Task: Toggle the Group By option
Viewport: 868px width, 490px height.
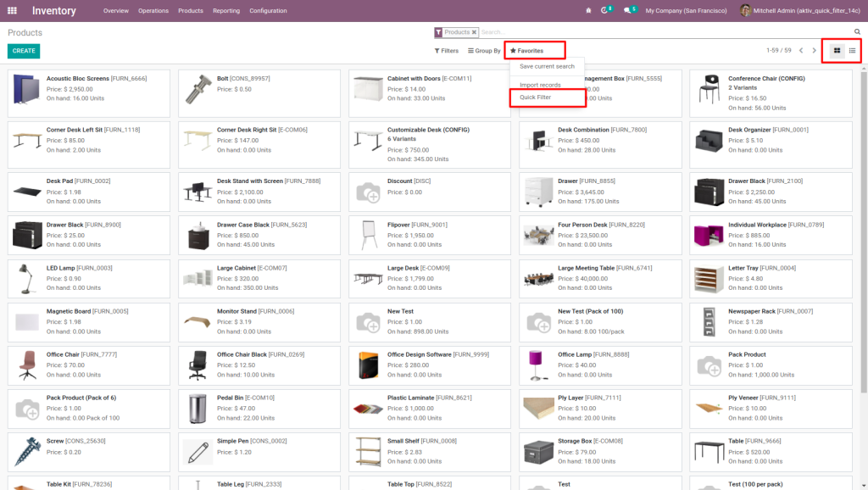Action: (x=483, y=50)
